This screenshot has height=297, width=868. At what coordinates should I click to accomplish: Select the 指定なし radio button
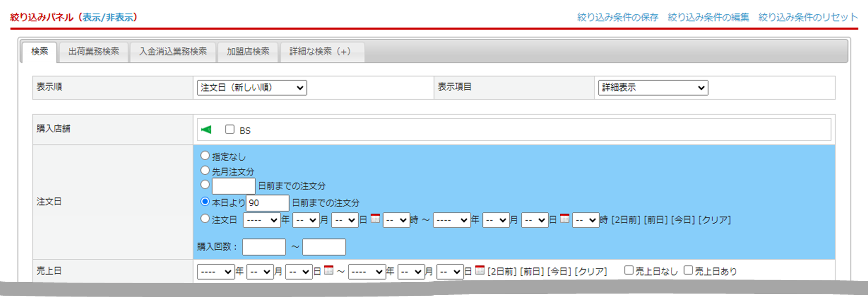coord(205,156)
